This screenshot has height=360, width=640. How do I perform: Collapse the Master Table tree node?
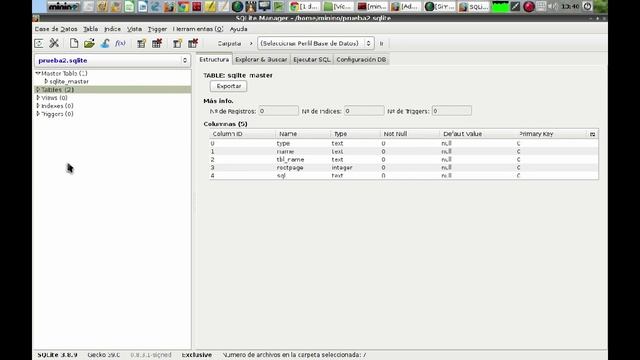point(38,73)
